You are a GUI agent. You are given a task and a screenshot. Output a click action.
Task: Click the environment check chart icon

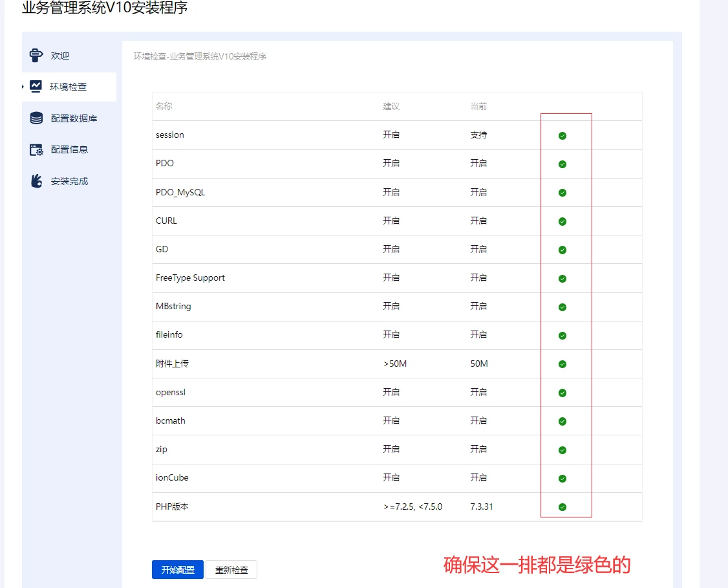coord(36,87)
